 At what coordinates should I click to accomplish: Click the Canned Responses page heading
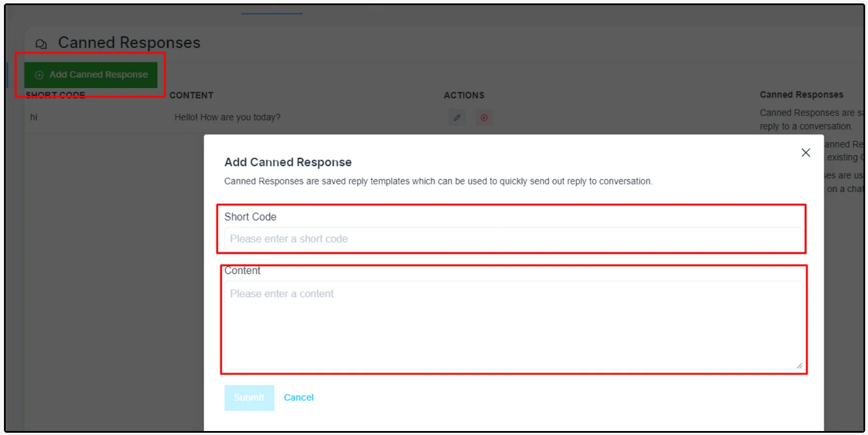point(129,43)
